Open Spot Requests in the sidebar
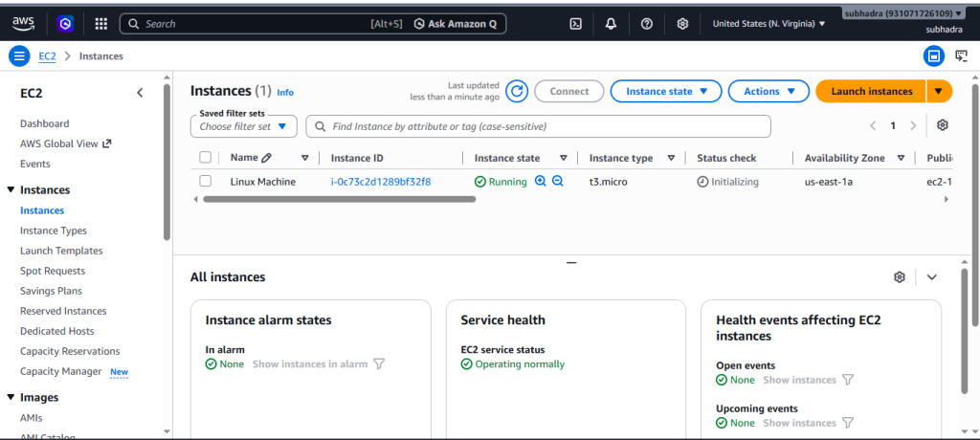Viewport: 980px width, 440px height. pos(53,271)
